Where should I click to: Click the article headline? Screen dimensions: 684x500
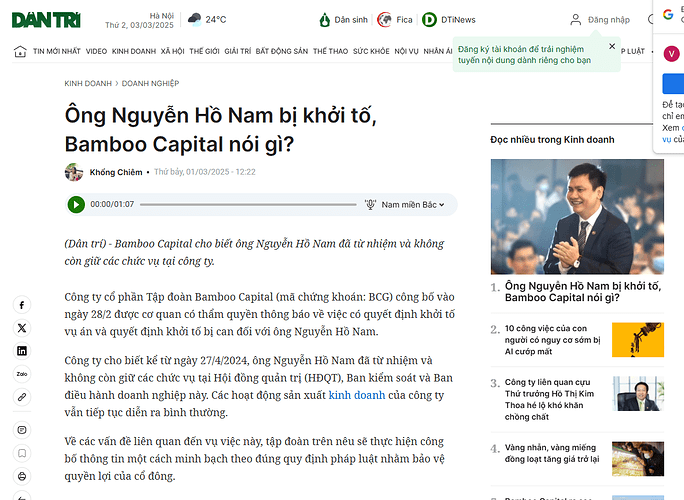click(x=220, y=130)
